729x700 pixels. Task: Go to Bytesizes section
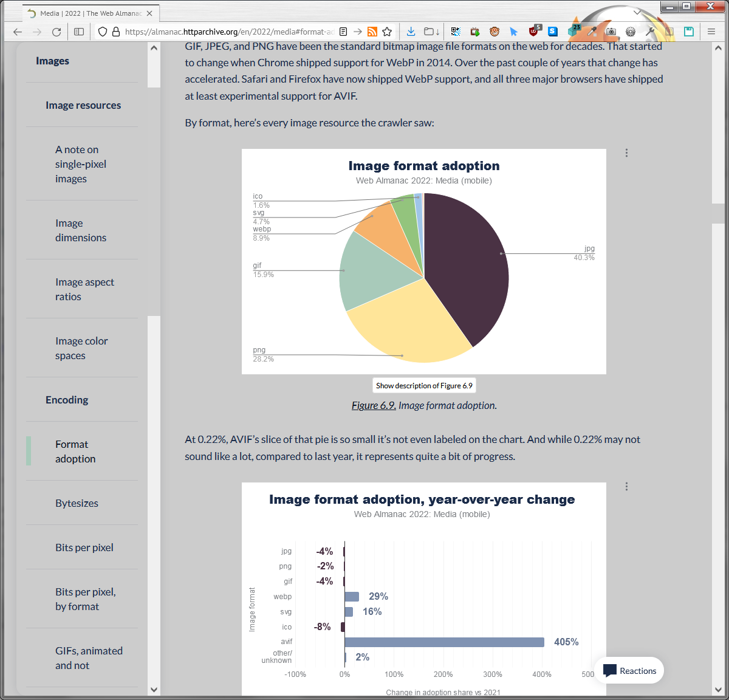77,503
